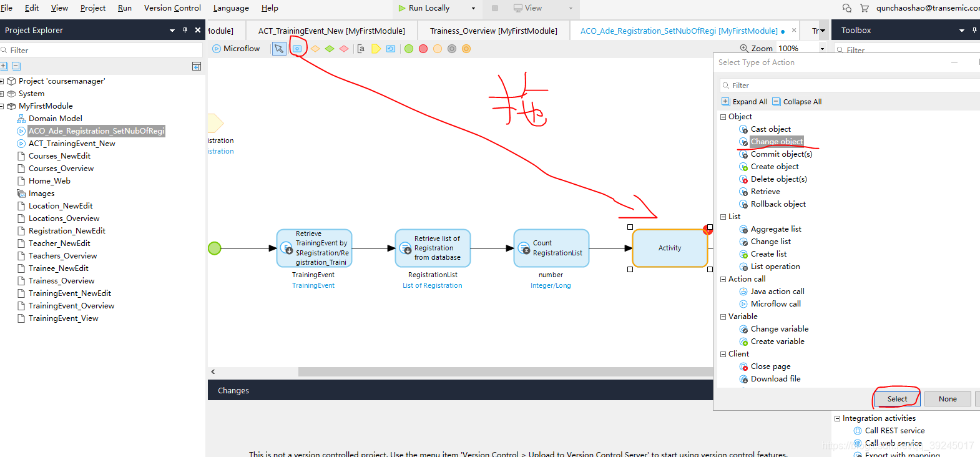980x457 pixels.
Task: Toggle the Project Explorer pin icon
Action: click(x=185, y=30)
